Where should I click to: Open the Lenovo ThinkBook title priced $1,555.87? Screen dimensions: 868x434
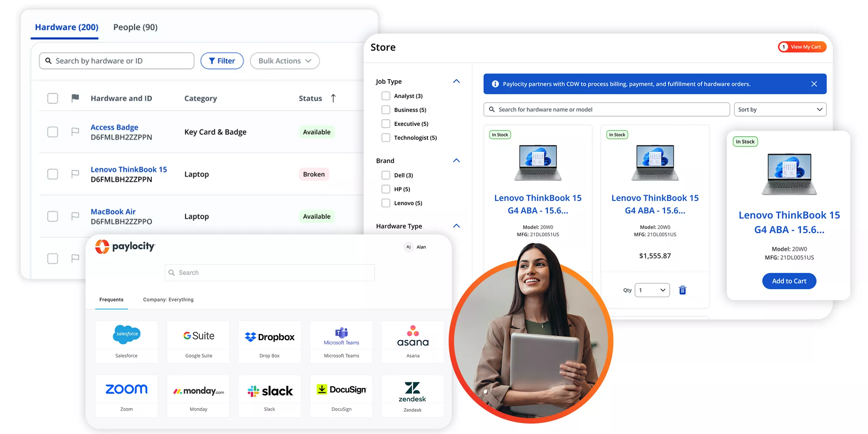click(x=655, y=204)
